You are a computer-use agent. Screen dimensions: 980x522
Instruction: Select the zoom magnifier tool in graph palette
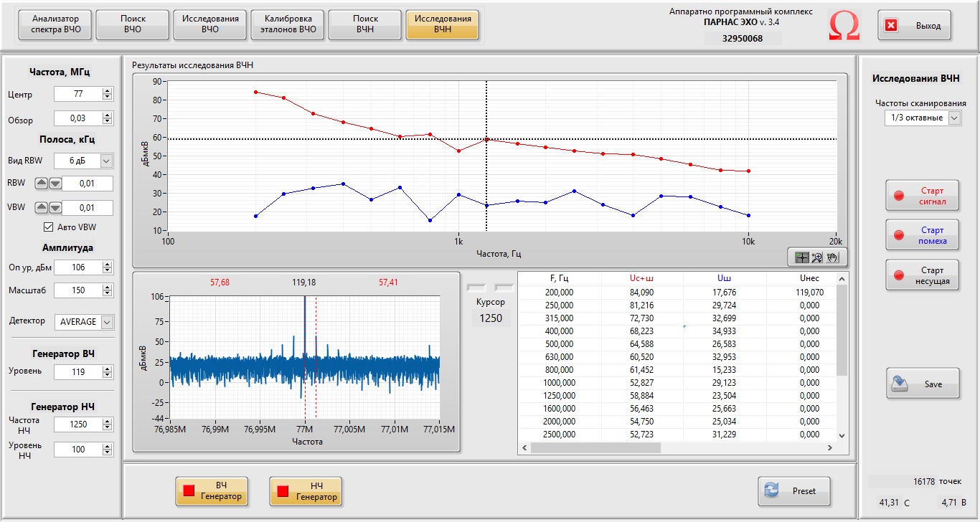817,257
